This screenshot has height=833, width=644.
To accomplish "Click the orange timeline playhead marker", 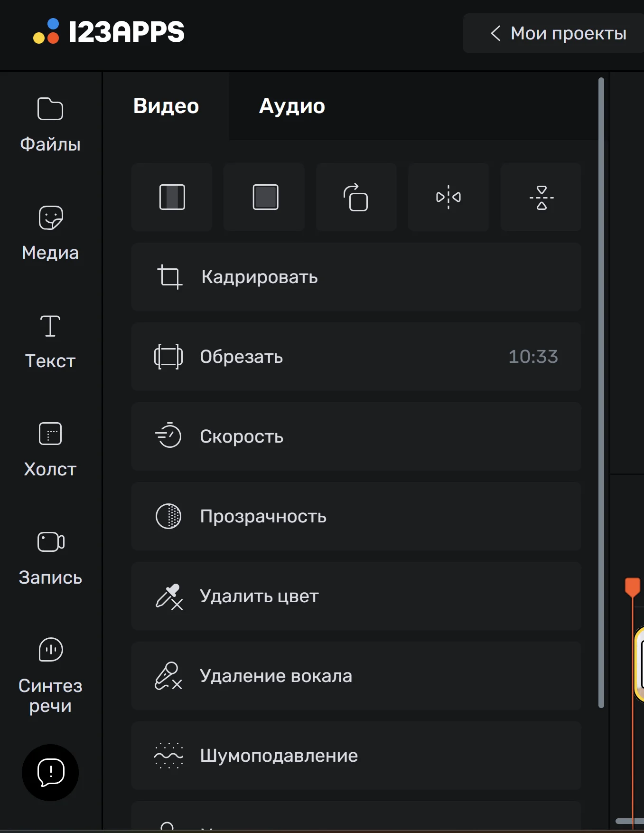I will (632, 587).
